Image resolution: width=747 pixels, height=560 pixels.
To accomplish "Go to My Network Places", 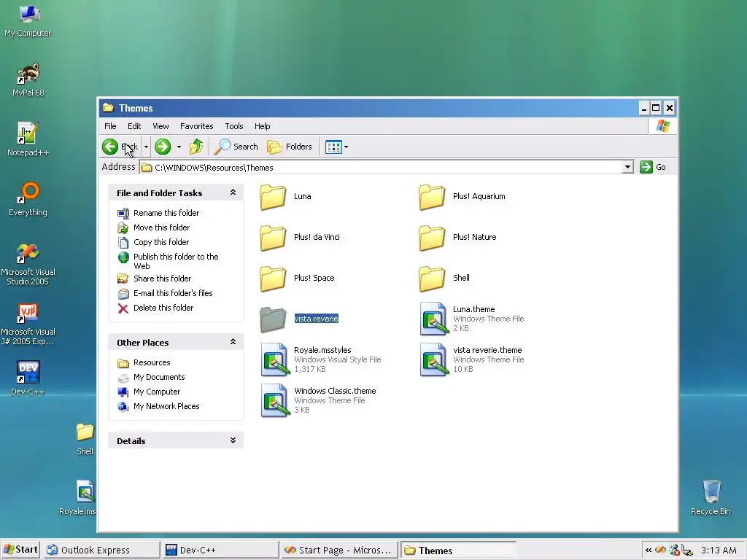I will point(166,406).
